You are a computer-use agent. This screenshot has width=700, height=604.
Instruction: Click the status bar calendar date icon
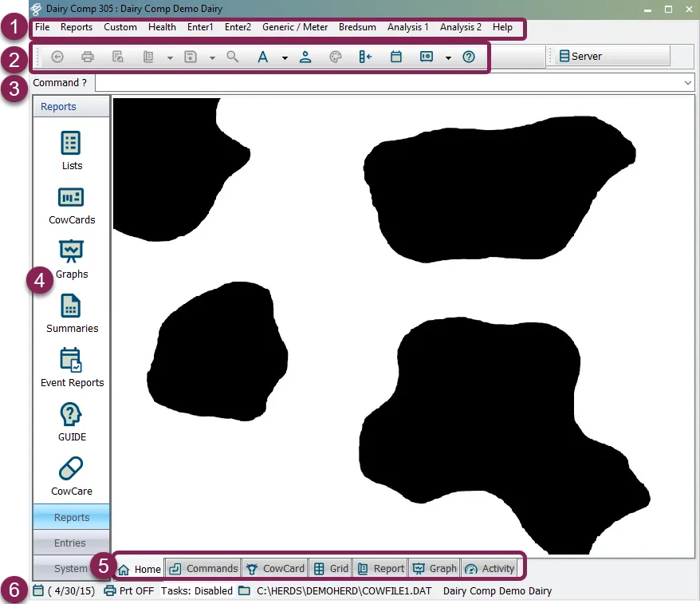click(38, 590)
